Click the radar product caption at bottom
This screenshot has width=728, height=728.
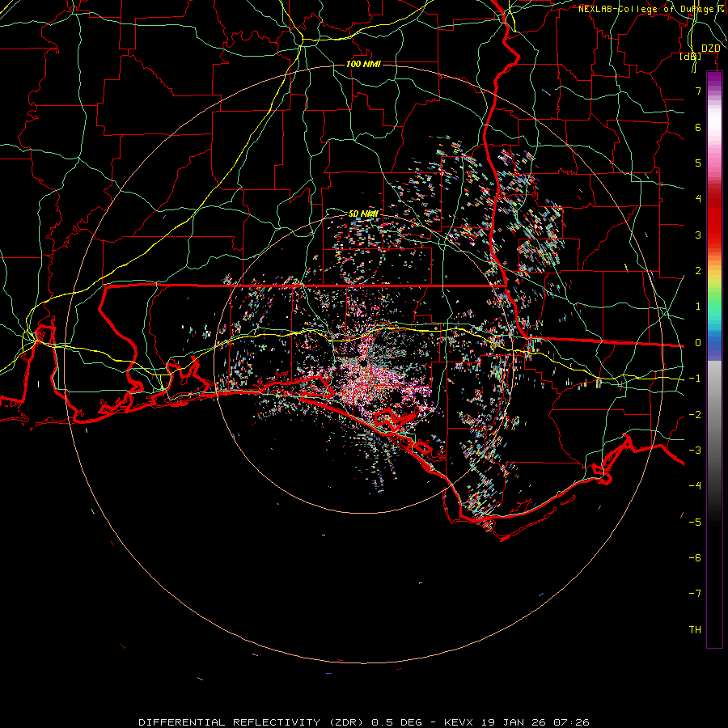[363, 722]
